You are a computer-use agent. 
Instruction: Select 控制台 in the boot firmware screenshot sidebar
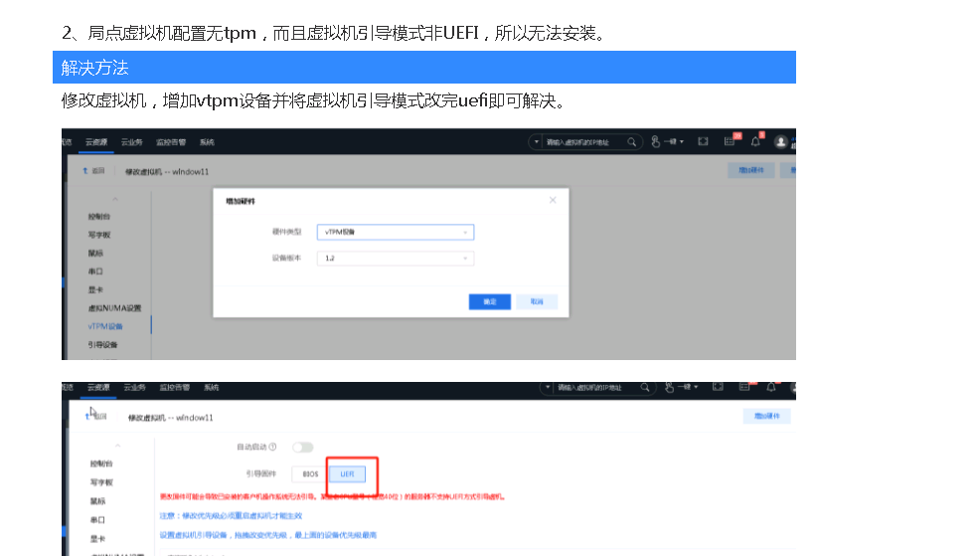(x=101, y=464)
